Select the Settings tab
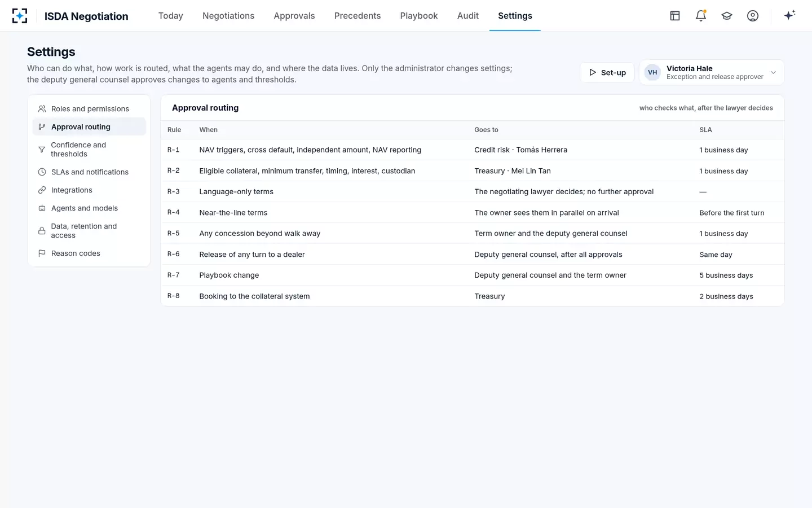Image resolution: width=812 pixels, height=508 pixels. pyautogui.click(x=515, y=16)
